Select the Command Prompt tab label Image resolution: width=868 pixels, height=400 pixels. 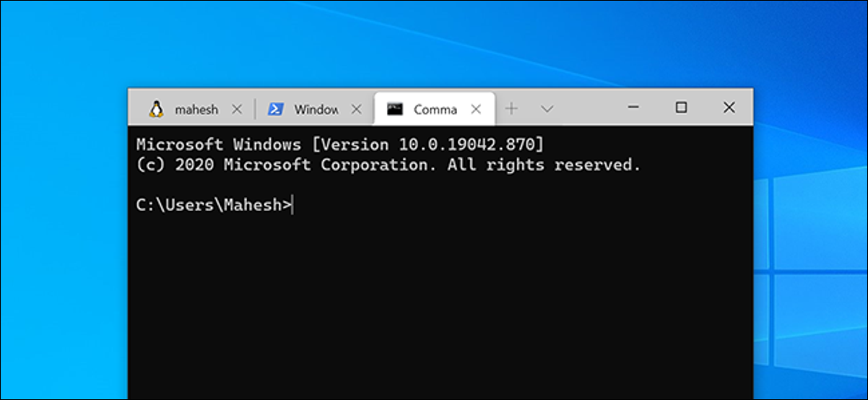[x=435, y=110]
